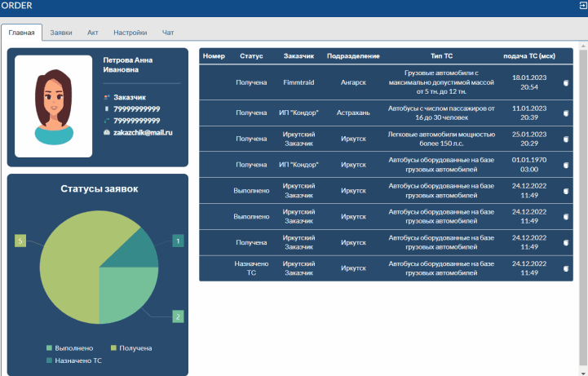This screenshot has width=588, height=376.
Task: Click copy icon for the 01.01.1970 order
Action: 566,165
